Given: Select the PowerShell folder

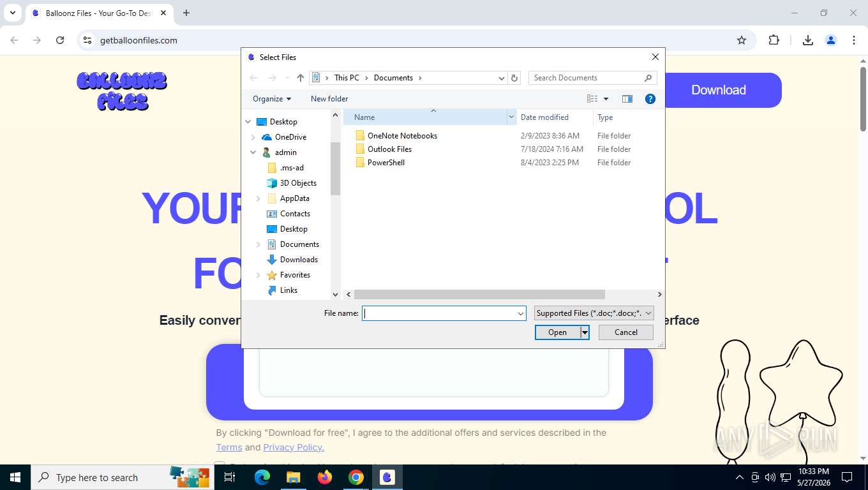Looking at the screenshot, I should [386, 163].
